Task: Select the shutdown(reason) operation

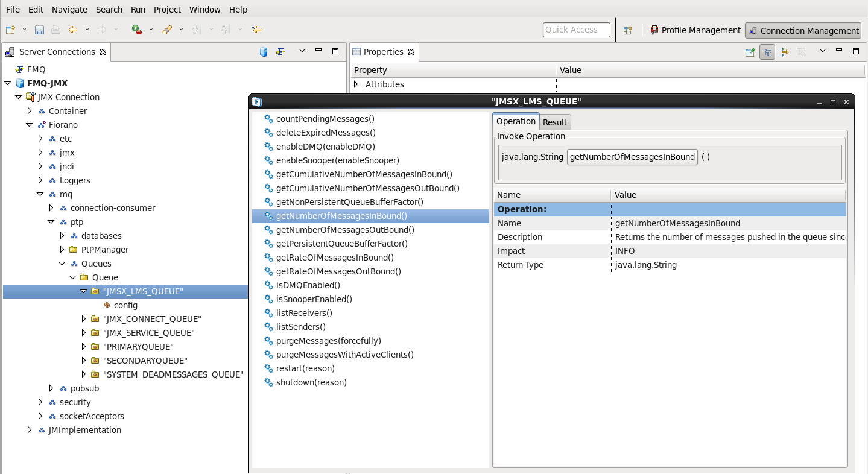Action: tap(311, 382)
